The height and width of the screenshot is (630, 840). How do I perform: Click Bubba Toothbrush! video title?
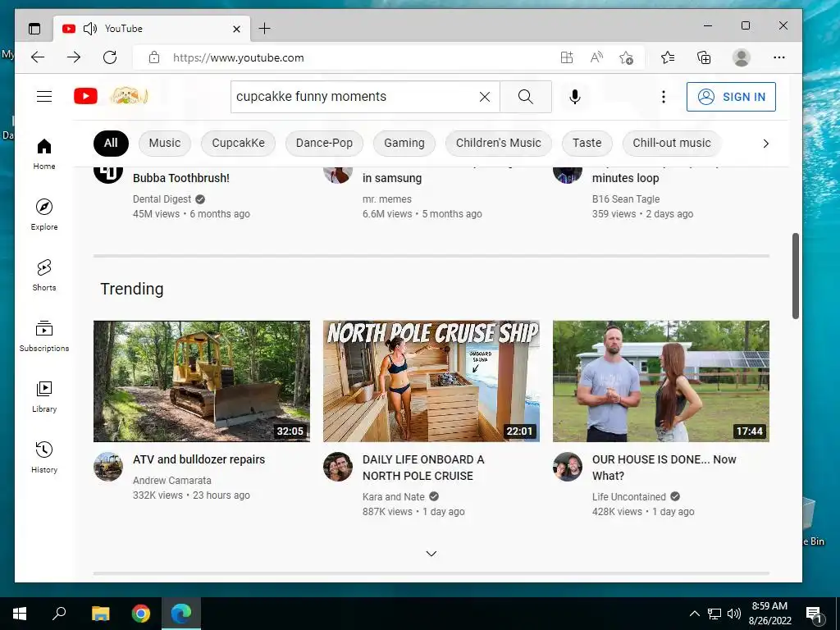coord(181,178)
